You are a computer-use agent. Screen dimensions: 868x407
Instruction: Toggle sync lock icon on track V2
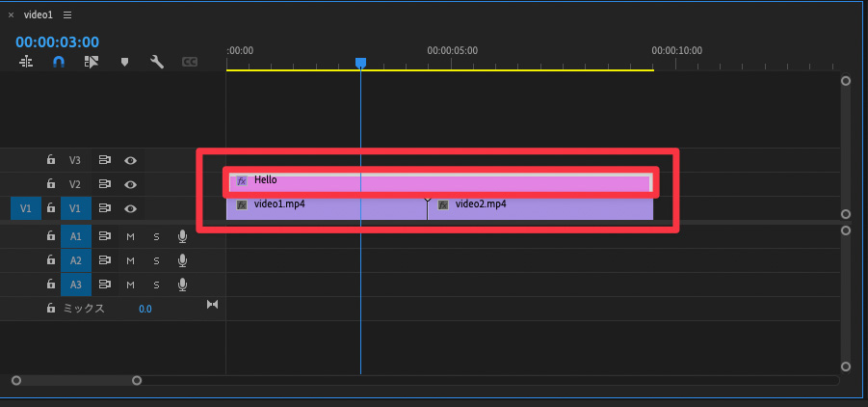(x=105, y=184)
